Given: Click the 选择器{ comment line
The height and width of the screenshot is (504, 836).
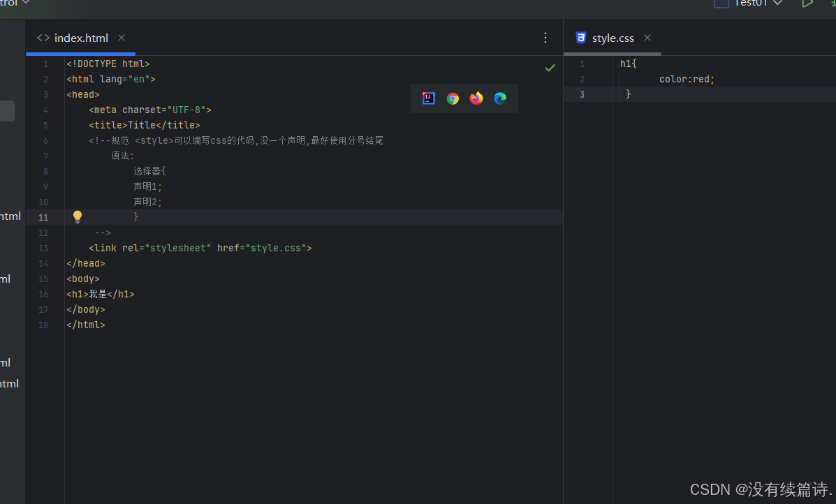Looking at the screenshot, I should [x=150, y=172].
